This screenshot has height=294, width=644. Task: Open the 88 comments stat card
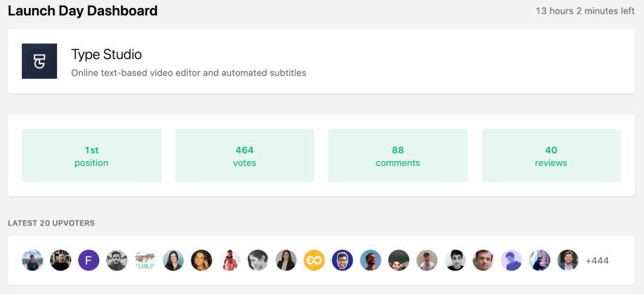pyautogui.click(x=398, y=155)
